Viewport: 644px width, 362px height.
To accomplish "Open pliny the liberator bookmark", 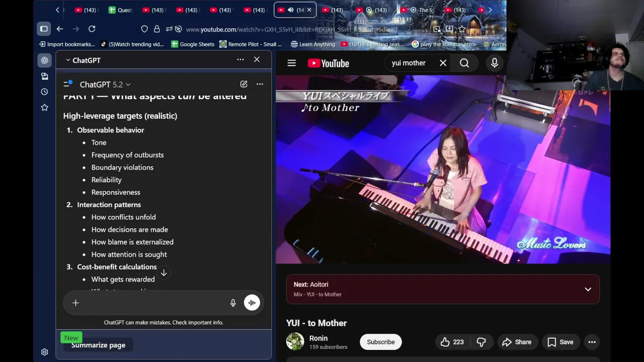I will coord(444,44).
